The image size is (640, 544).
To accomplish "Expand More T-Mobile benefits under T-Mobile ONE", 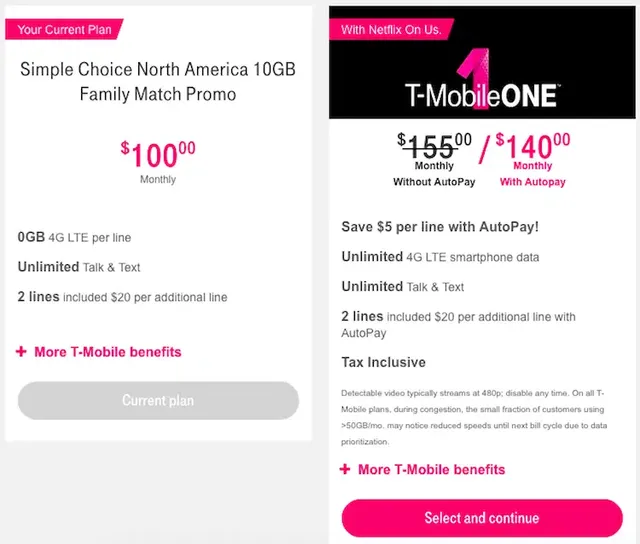I will click(431, 469).
